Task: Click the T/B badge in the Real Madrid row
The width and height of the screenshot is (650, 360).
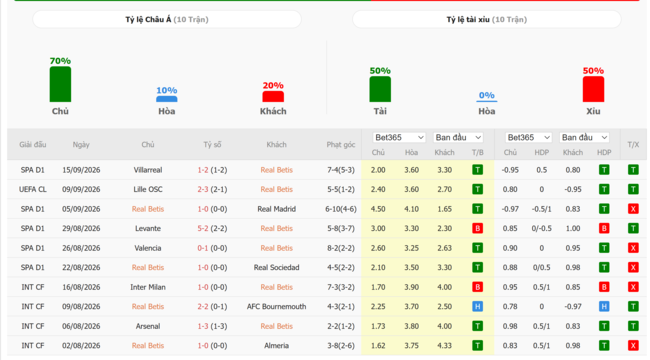Action: pos(477,209)
